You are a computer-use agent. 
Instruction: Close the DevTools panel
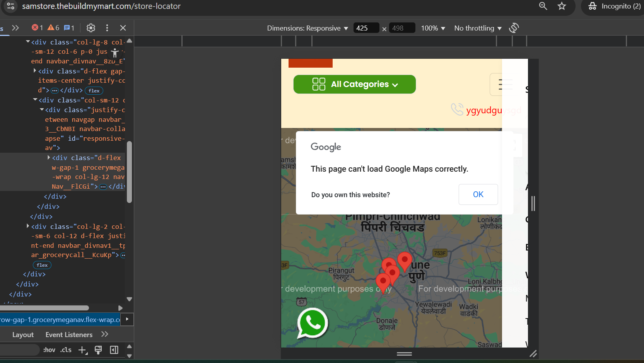coord(123,28)
